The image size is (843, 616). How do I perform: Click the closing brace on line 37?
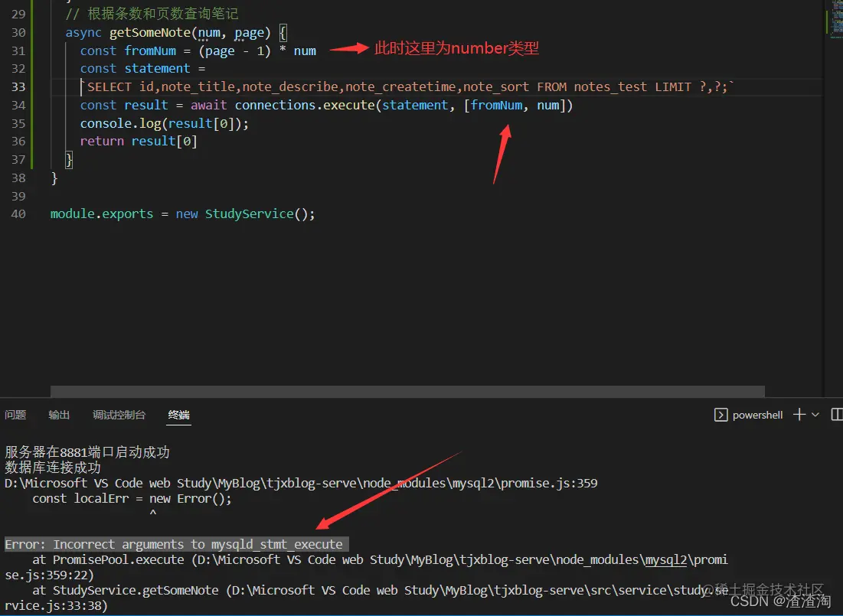pos(69,160)
